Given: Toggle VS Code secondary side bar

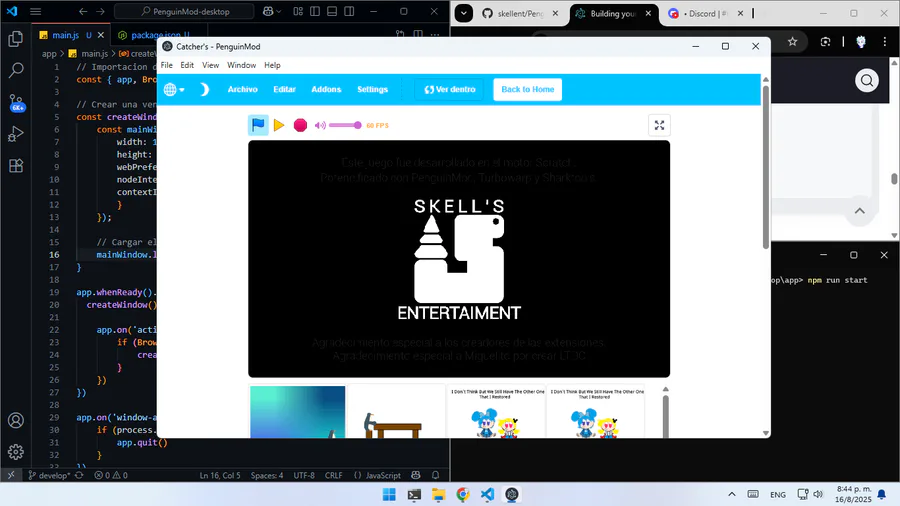Looking at the screenshot, I should tap(349, 11).
